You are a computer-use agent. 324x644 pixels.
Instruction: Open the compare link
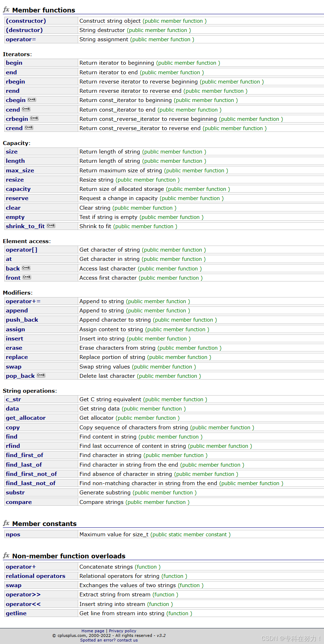[19, 502]
